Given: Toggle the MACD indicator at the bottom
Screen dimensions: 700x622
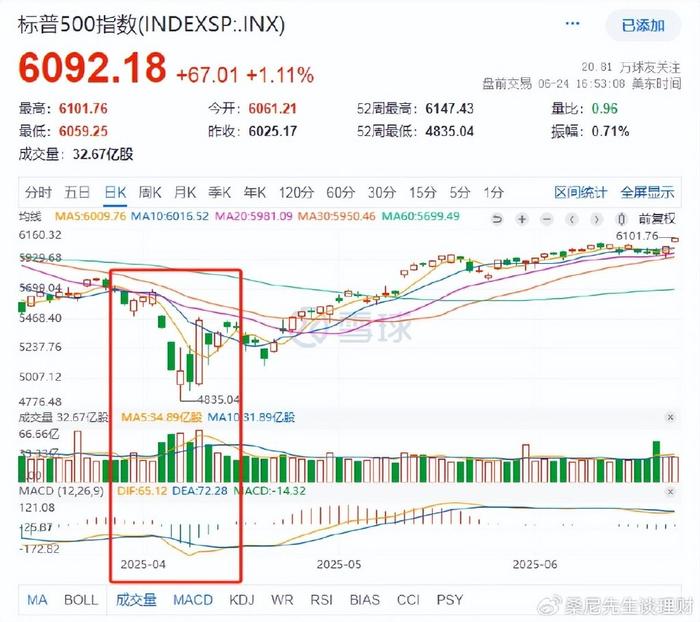Looking at the screenshot, I should (x=193, y=600).
